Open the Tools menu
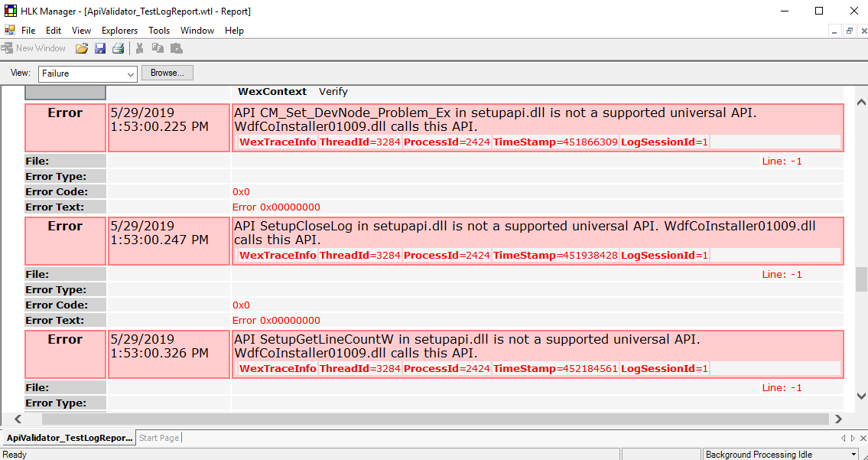The height and width of the screenshot is (460, 868). pos(159,31)
